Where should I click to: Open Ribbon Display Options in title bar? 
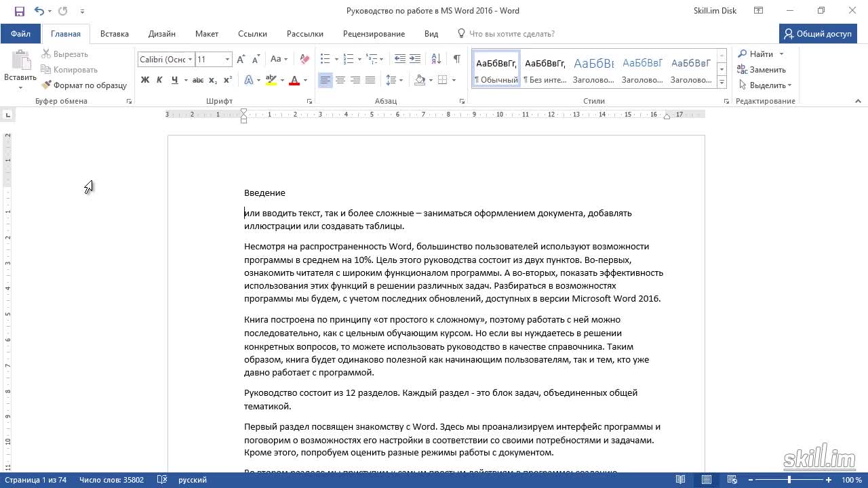click(x=758, y=11)
